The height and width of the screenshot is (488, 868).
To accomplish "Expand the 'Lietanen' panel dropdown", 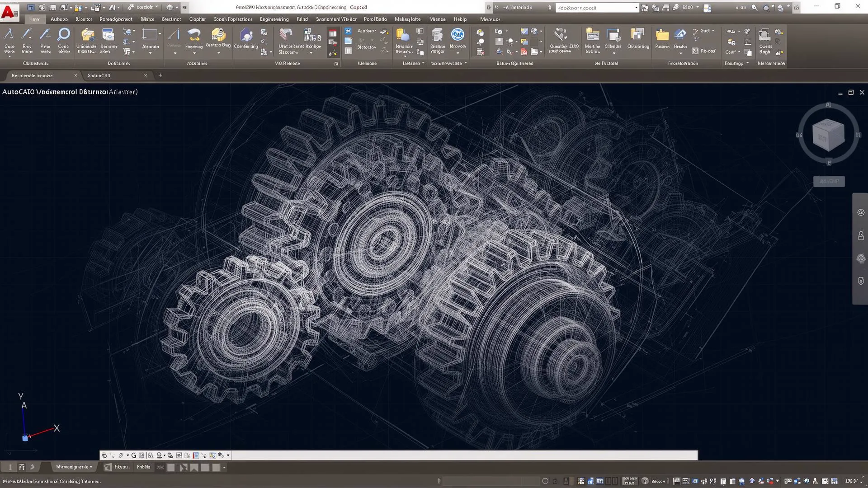I will click(x=414, y=63).
